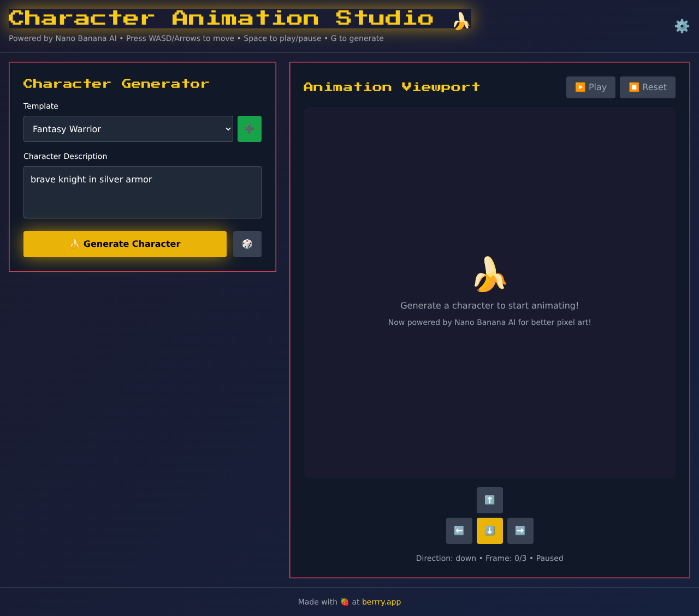The width and height of the screenshot is (699, 616).
Task: Click the Generate Character button
Action: (x=125, y=244)
